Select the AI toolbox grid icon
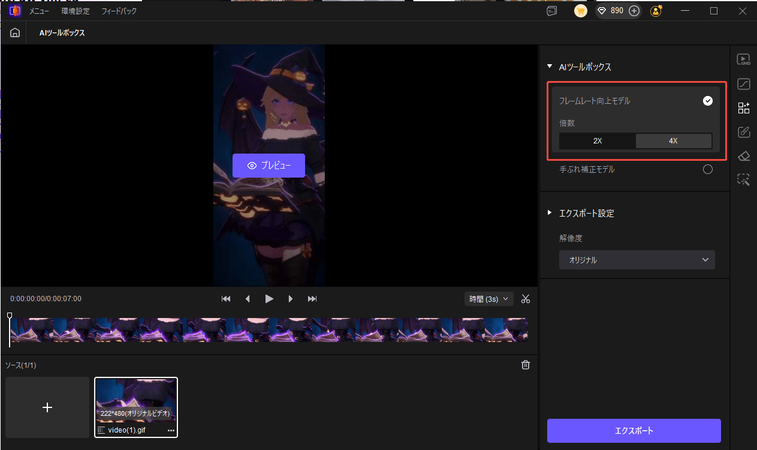The width and height of the screenshot is (757, 450). pyautogui.click(x=743, y=108)
